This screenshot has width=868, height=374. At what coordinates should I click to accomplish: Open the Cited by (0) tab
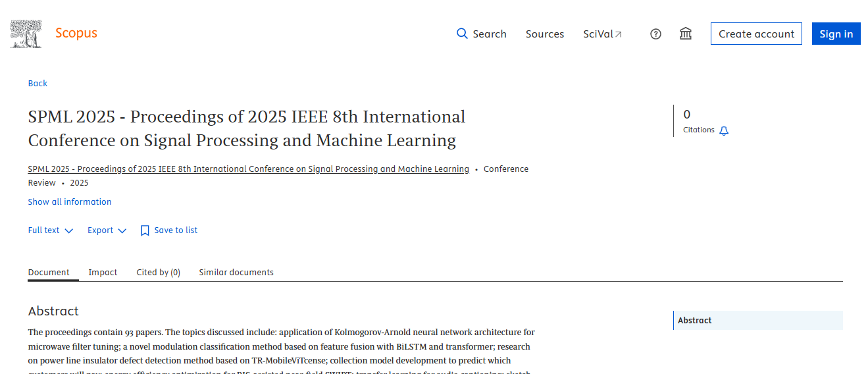pos(158,272)
